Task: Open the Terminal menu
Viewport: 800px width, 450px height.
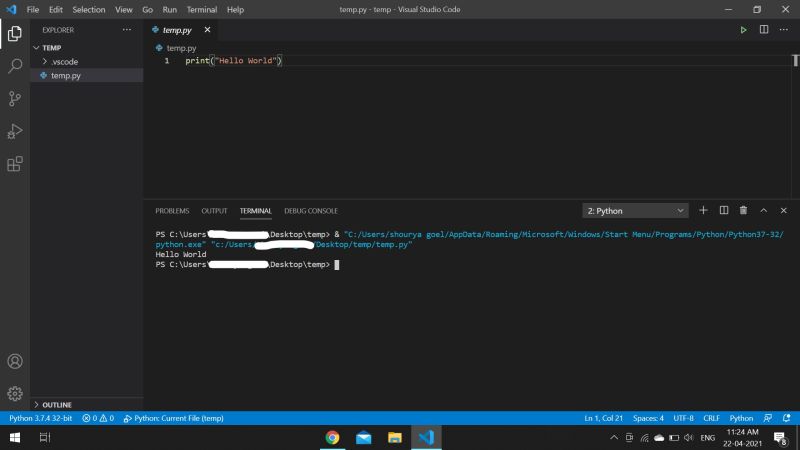Action: tap(202, 9)
